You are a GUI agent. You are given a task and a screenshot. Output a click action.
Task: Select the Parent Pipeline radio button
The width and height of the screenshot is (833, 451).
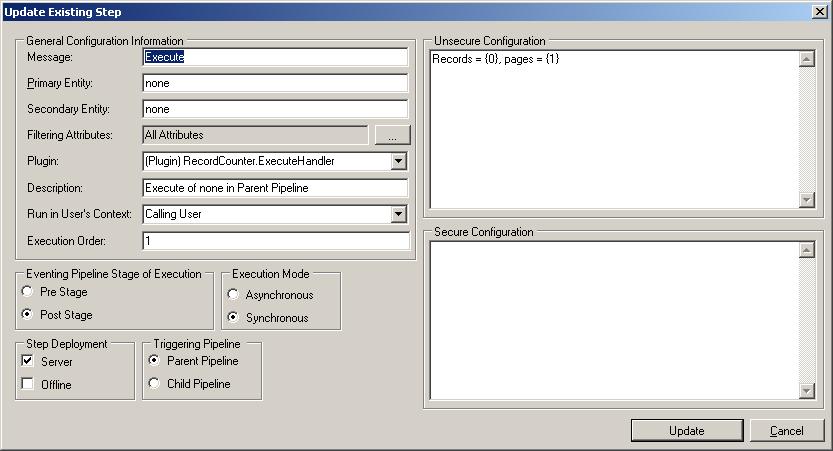pyautogui.click(x=154, y=360)
